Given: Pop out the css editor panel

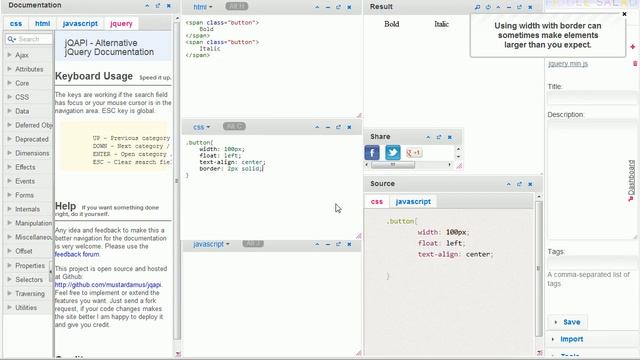Looking at the screenshot, I should tap(338, 127).
